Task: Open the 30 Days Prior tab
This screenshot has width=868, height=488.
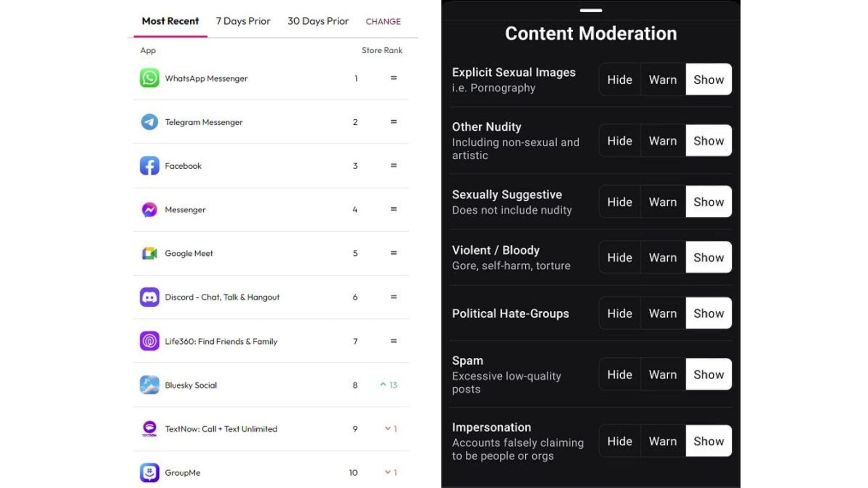Action: 318,21
